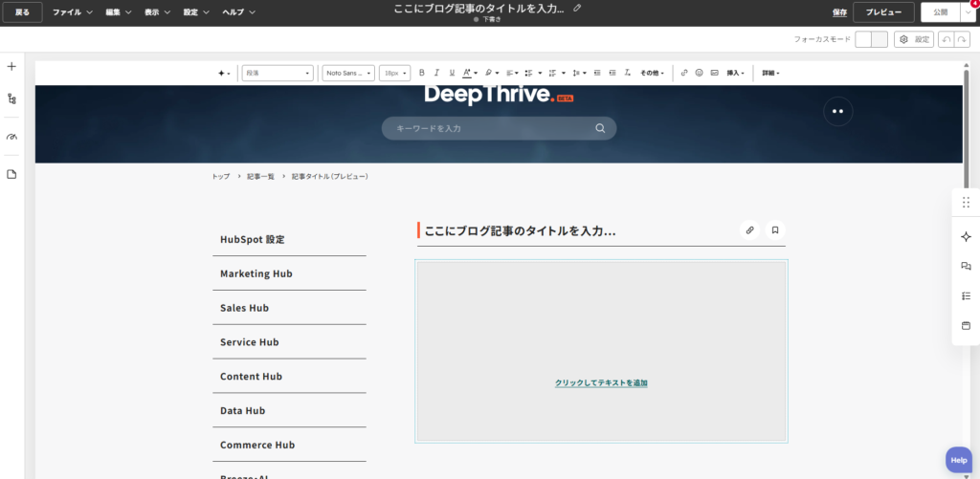Expand the その他 more options dropdown
The height and width of the screenshot is (479, 980).
(x=651, y=73)
